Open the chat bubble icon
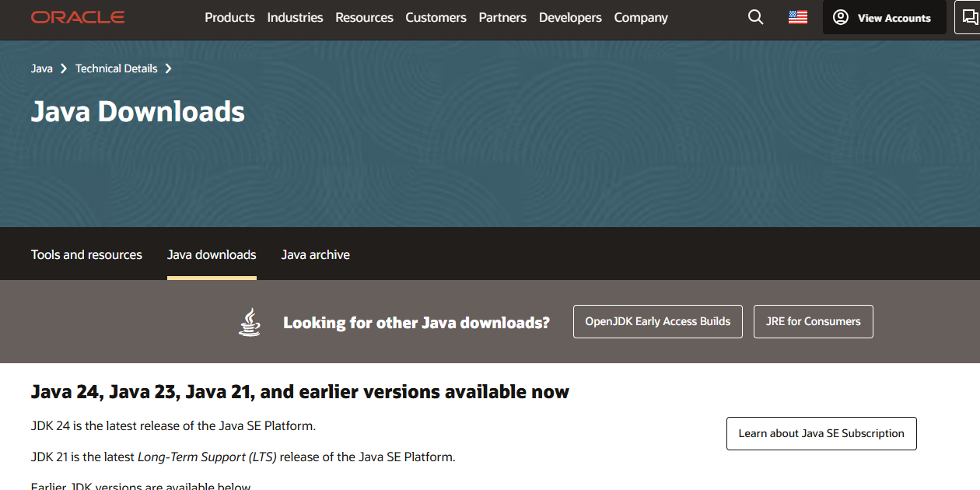 click(x=969, y=17)
